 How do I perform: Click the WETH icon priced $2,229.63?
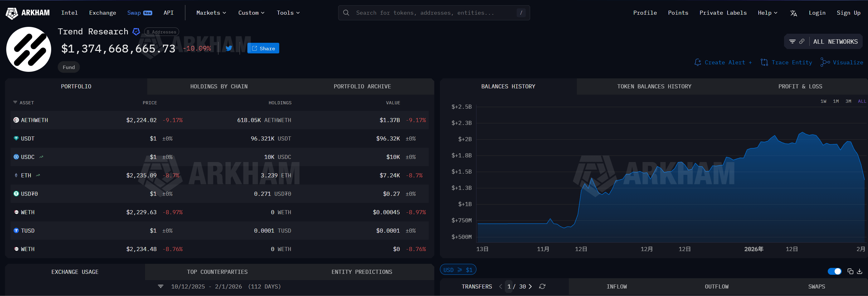pyautogui.click(x=16, y=212)
